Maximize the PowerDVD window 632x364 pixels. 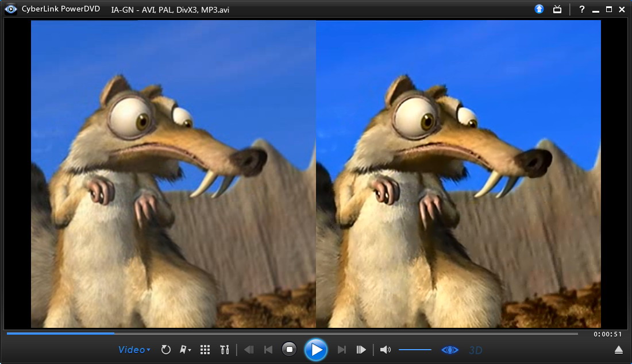tap(609, 9)
